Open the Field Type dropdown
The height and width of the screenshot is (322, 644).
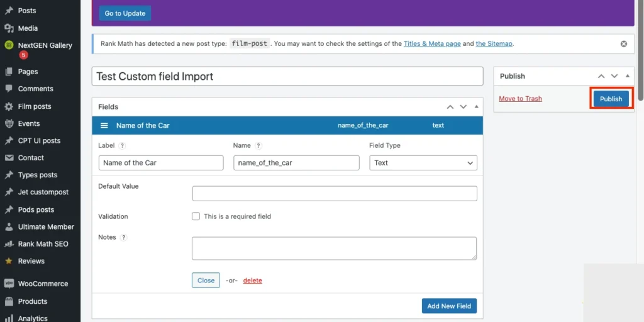click(x=423, y=163)
